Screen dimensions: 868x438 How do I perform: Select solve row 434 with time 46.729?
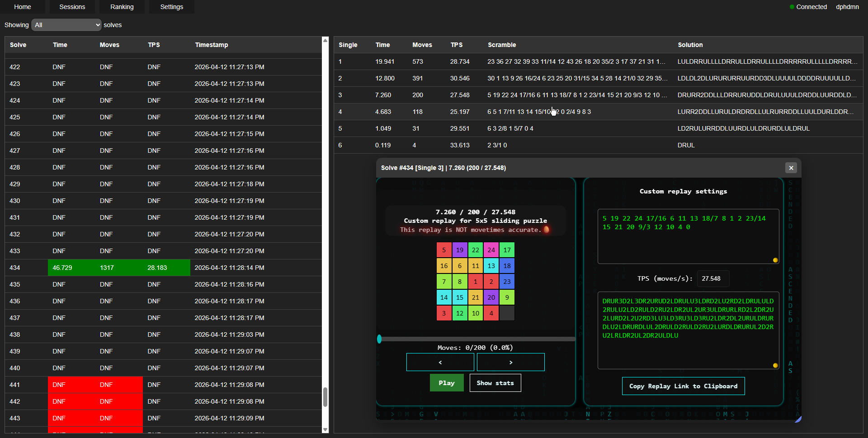click(x=163, y=268)
